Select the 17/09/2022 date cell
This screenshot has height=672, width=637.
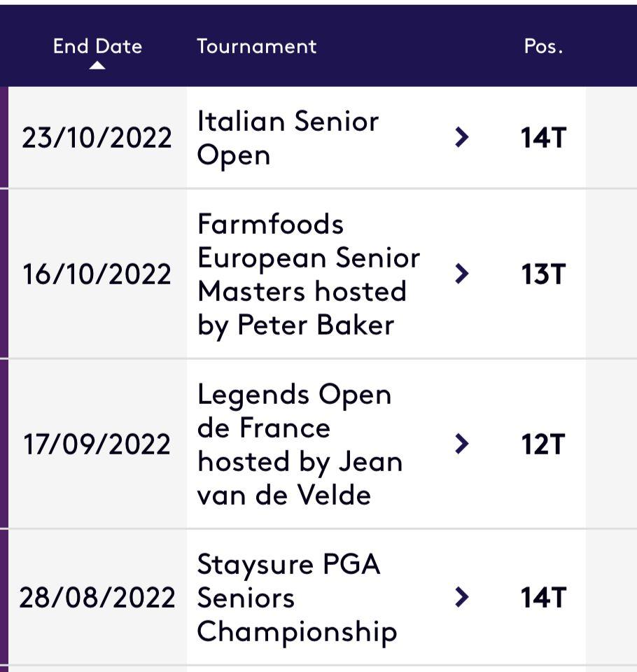[x=97, y=444]
